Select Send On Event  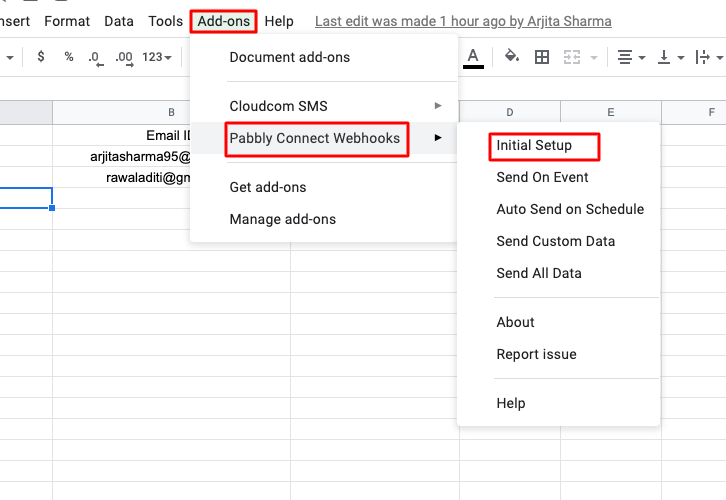[x=558, y=177]
